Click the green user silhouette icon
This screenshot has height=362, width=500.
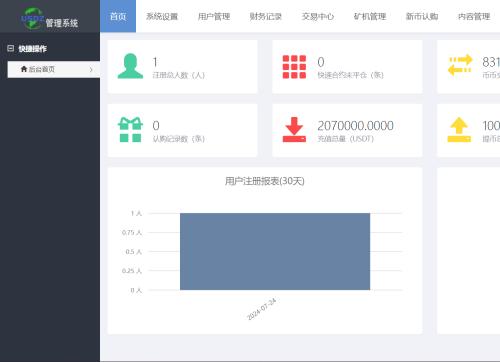pyautogui.click(x=130, y=66)
